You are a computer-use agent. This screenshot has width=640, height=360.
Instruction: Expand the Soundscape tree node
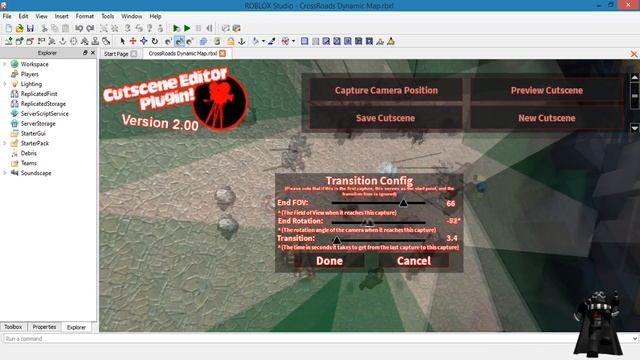(5, 173)
